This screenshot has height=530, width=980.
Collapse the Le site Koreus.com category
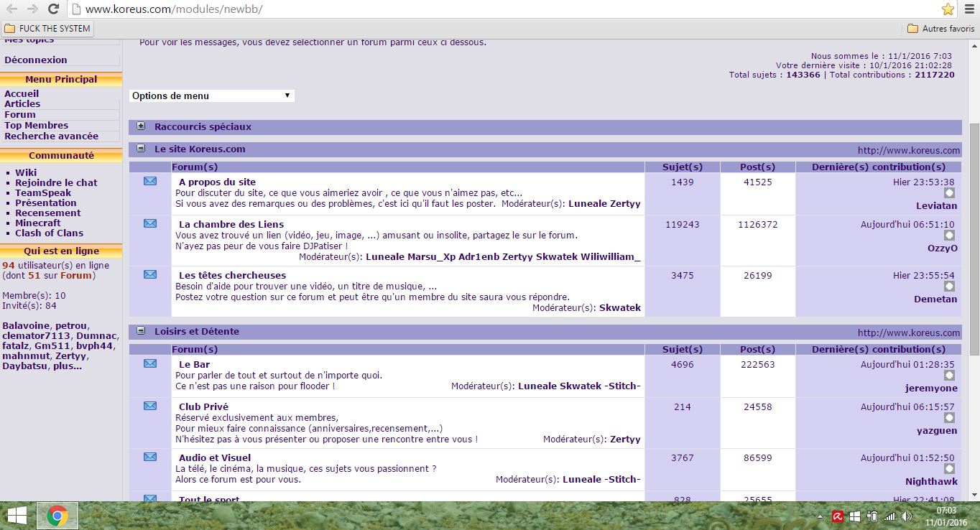pos(141,149)
